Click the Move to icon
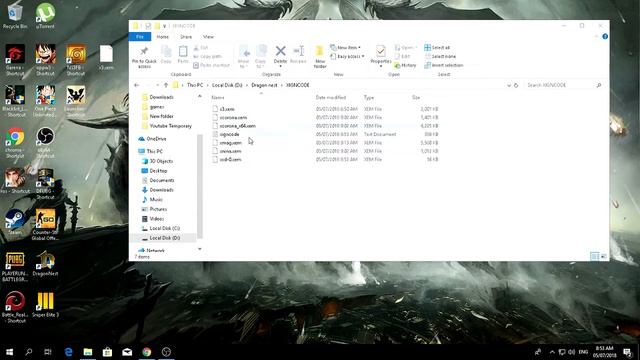The height and width of the screenshot is (360, 640). click(244, 52)
